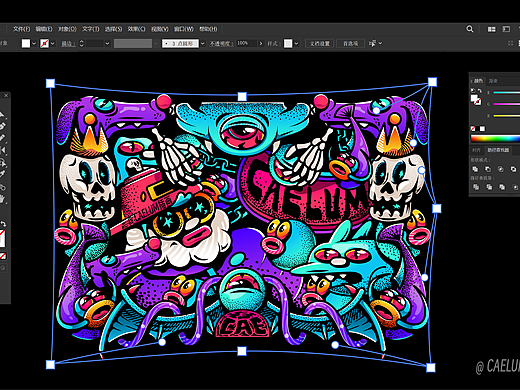
Task: Open the 不透明度 opacity panel link
Action: click(x=222, y=43)
